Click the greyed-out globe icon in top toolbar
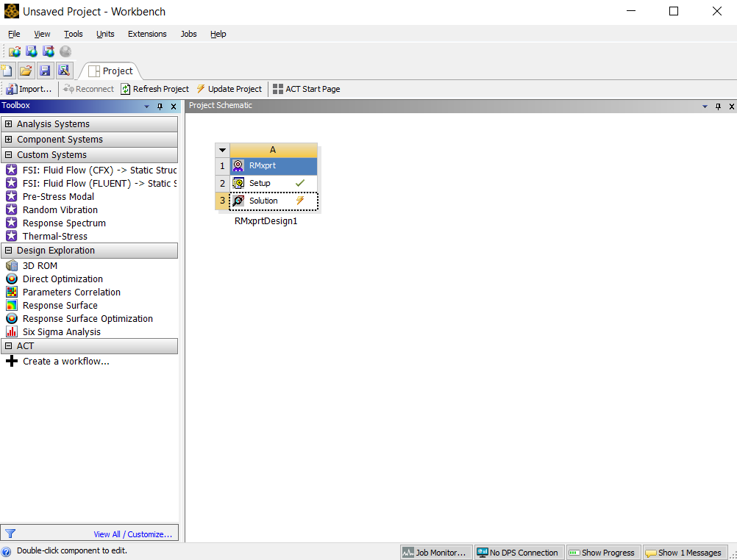This screenshot has width=737, height=560. 65,51
